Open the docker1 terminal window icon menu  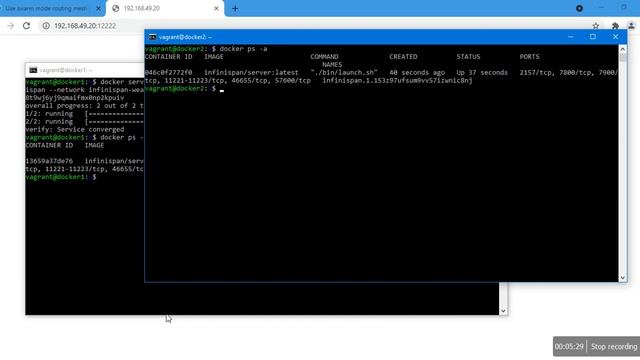tap(33, 70)
